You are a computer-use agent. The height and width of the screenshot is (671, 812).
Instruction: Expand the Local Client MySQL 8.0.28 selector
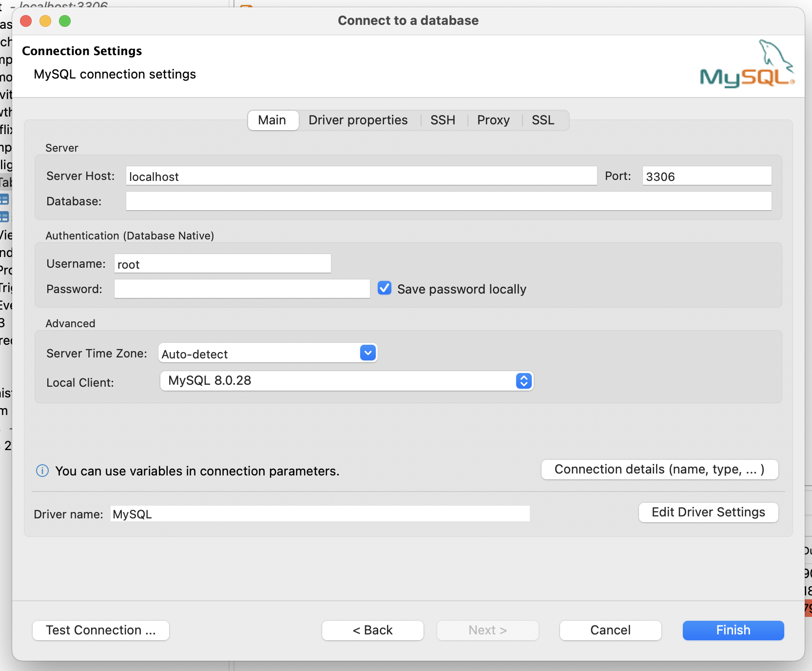(523, 381)
